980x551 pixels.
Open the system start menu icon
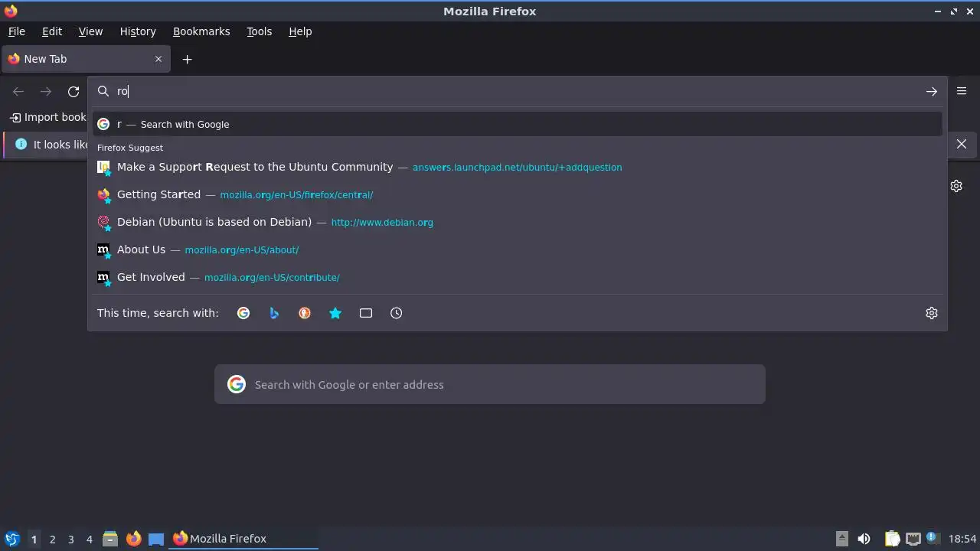coord(11,539)
